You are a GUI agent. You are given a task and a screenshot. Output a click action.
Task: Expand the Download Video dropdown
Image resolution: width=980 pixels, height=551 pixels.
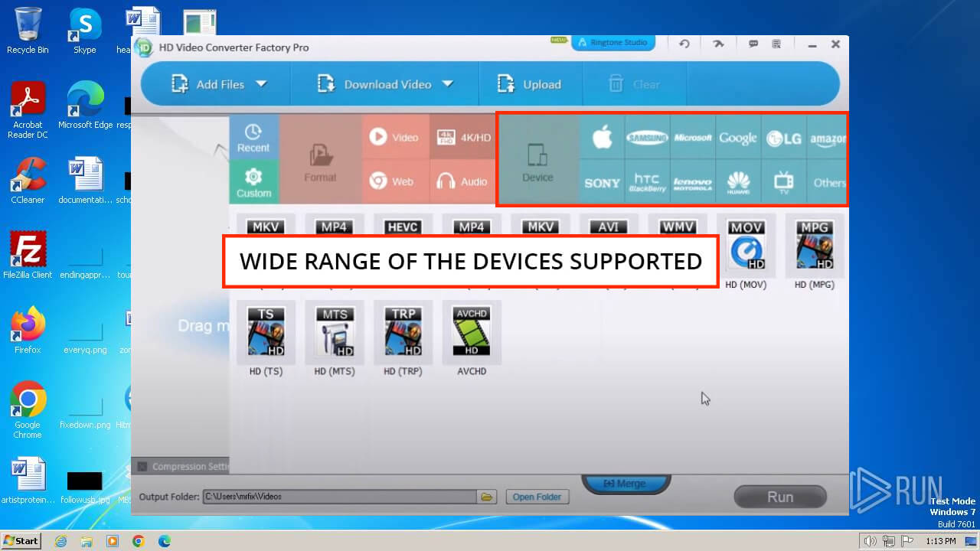[448, 84]
